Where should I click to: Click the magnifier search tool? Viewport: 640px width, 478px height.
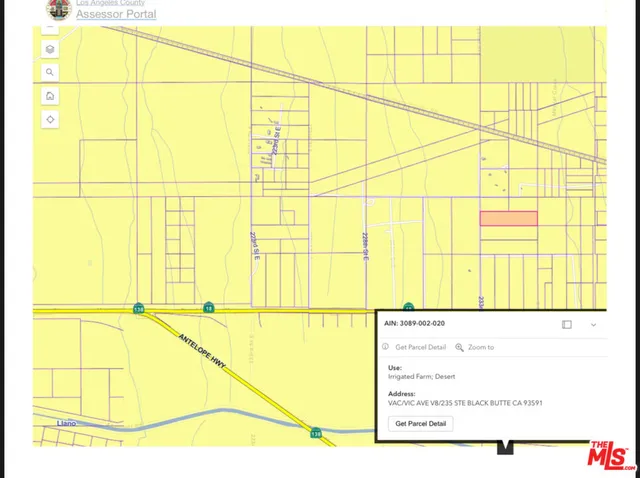50,72
